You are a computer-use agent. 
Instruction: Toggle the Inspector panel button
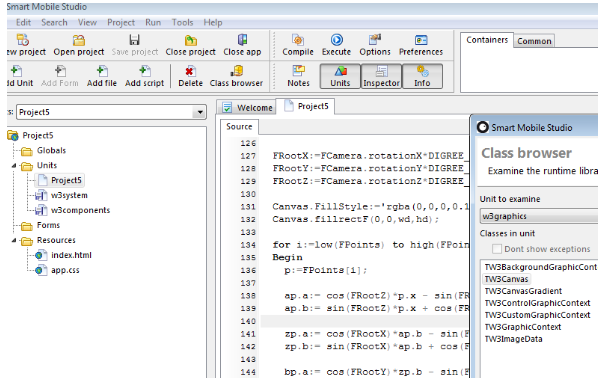pos(381,76)
